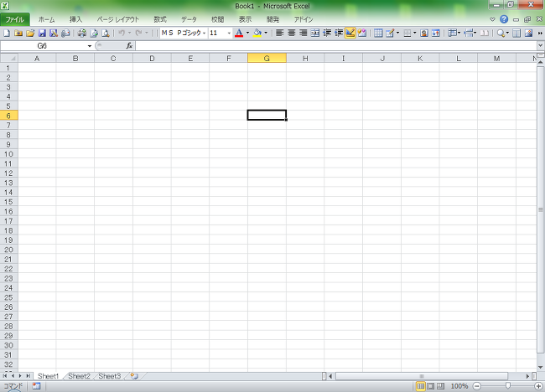
Task: Click the colored balloons toolbar icon
Action: click(362, 33)
